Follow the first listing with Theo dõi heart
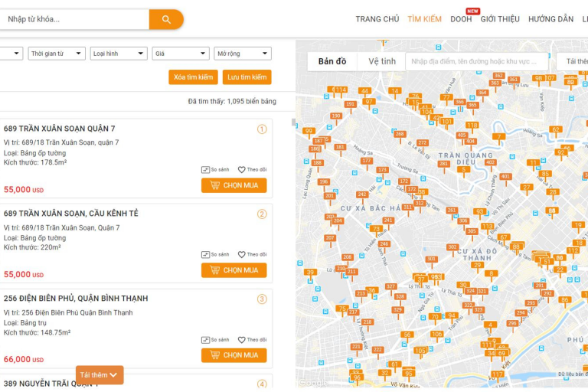 pos(242,170)
